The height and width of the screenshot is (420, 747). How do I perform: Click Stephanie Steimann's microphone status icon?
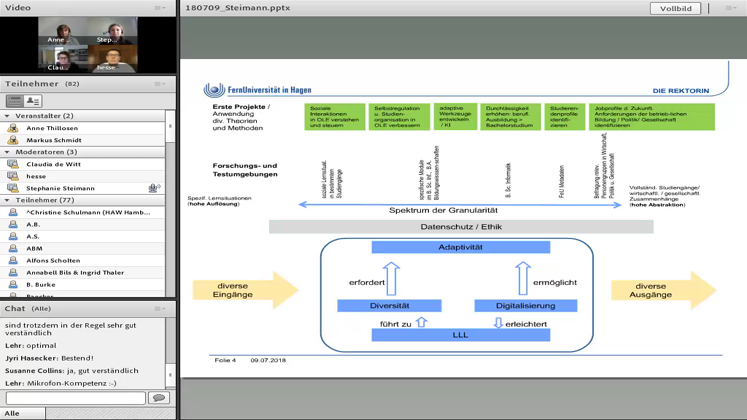point(153,188)
